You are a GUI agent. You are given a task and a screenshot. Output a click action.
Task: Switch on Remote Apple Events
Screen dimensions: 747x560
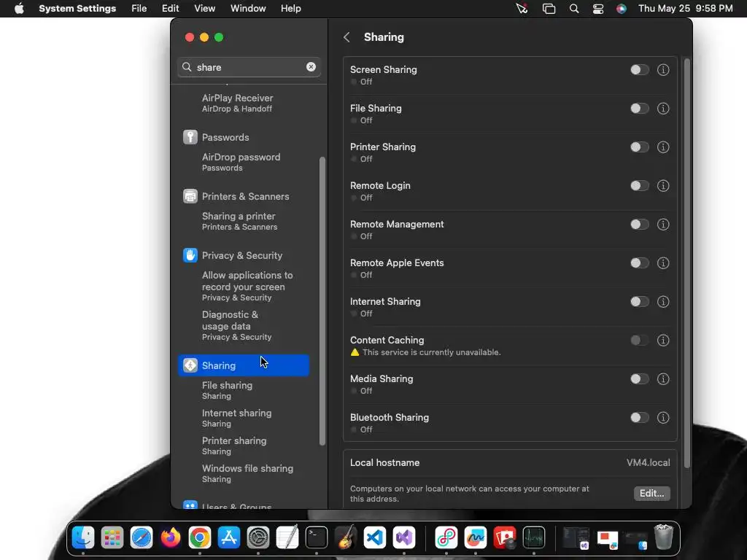click(x=639, y=262)
